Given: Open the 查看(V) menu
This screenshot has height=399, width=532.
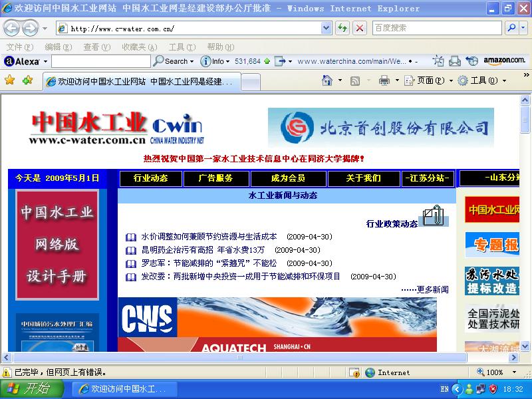Looking at the screenshot, I should point(97,47).
